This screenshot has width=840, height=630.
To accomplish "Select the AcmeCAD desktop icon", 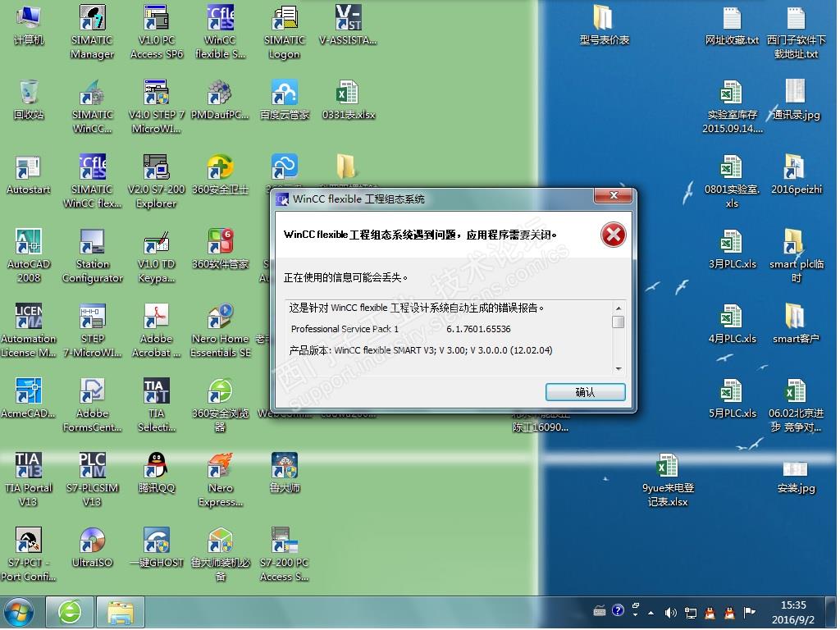I will 29,399.
